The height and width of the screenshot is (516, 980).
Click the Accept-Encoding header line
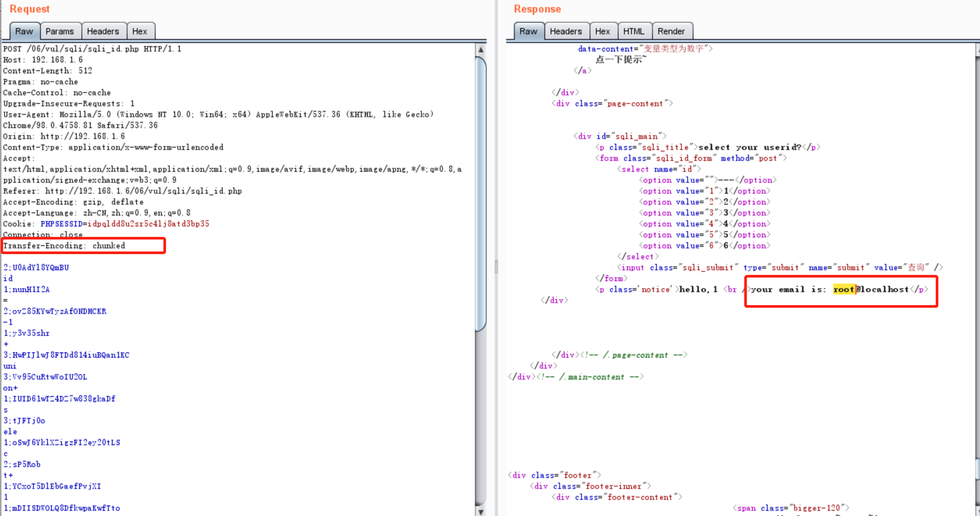point(73,202)
